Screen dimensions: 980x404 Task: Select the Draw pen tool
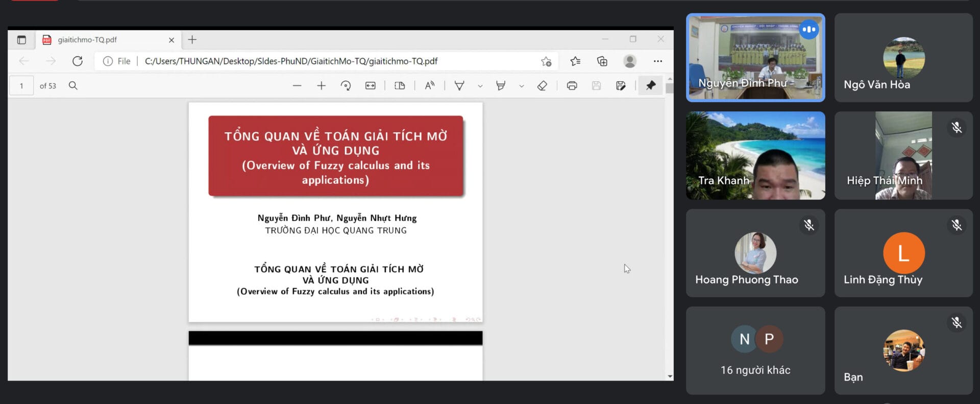(459, 86)
